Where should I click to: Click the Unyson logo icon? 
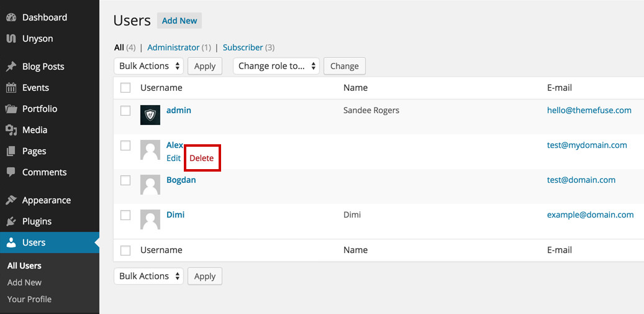coord(11,39)
